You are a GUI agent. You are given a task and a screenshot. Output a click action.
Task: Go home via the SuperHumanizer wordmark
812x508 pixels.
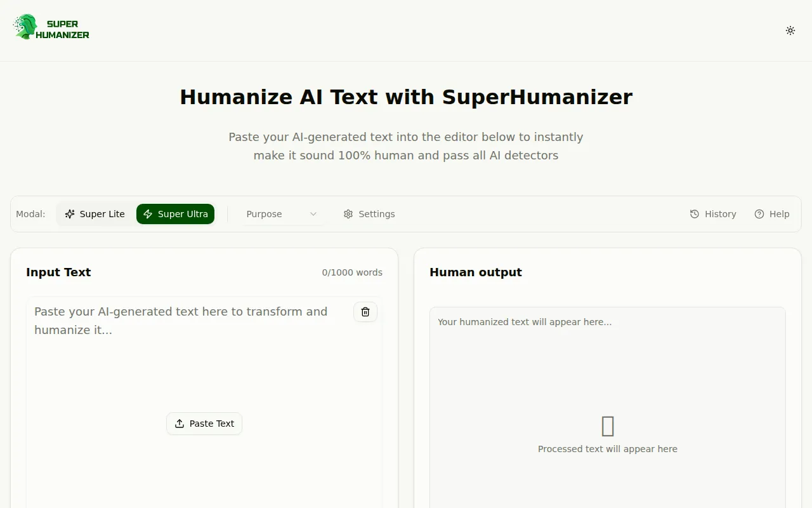click(x=61, y=27)
